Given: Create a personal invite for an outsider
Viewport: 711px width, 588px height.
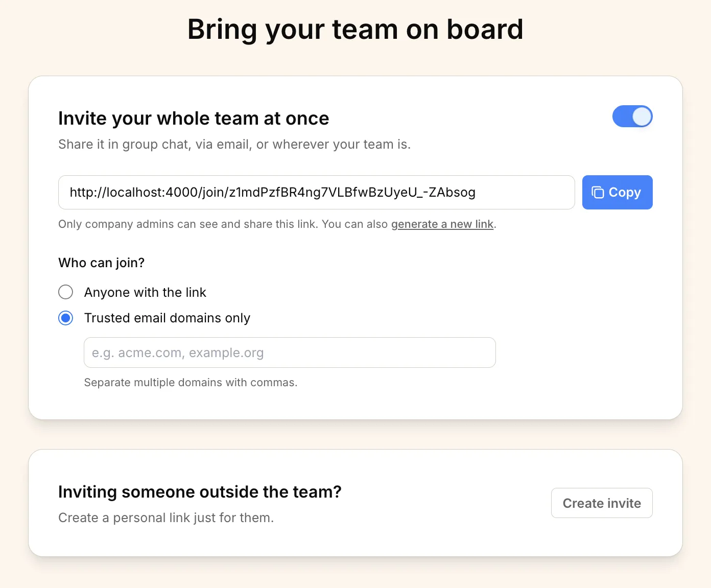Looking at the screenshot, I should [x=601, y=503].
